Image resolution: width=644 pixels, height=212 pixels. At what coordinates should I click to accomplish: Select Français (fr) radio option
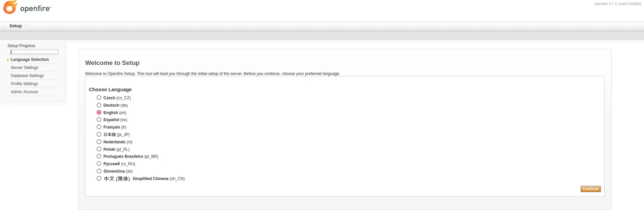click(99, 127)
